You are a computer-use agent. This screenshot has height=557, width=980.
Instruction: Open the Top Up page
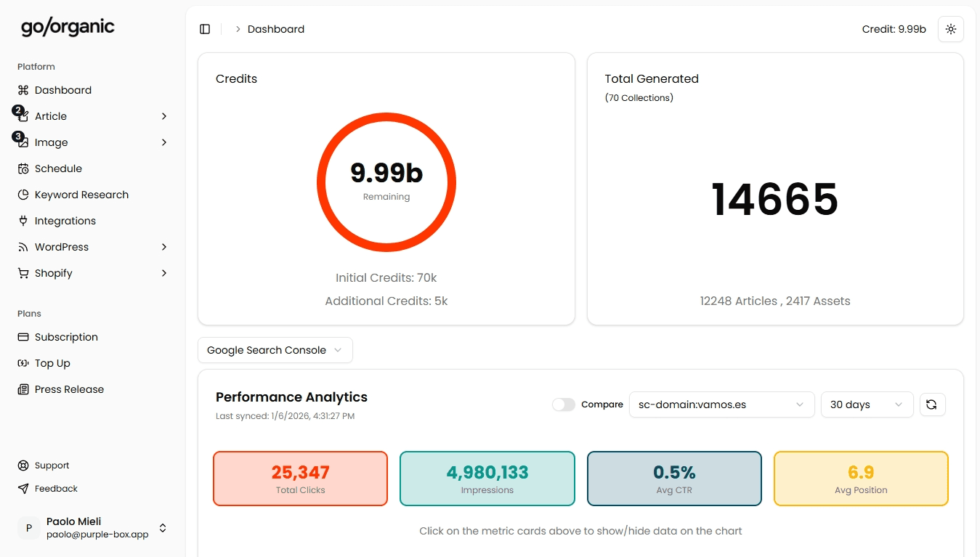52,363
